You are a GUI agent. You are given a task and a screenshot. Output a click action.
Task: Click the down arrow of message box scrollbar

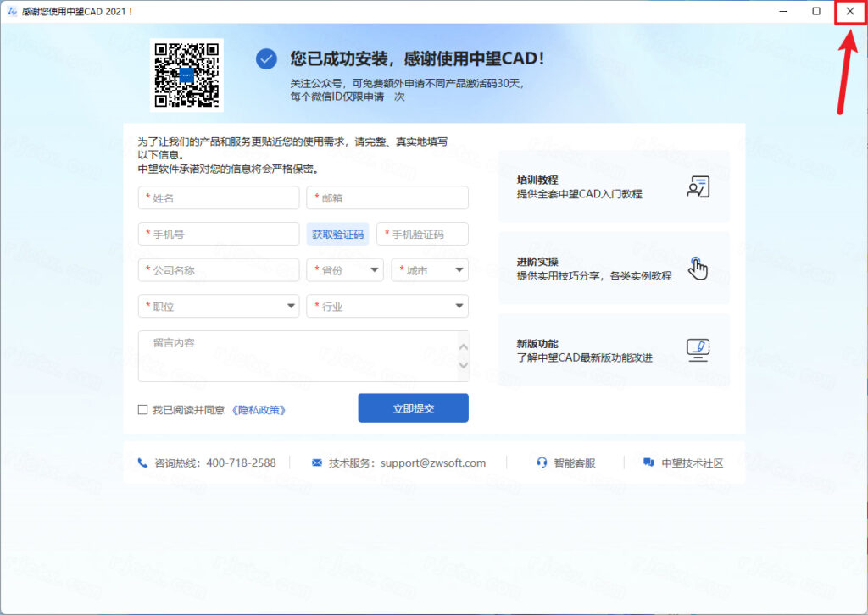click(x=463, y=366)
